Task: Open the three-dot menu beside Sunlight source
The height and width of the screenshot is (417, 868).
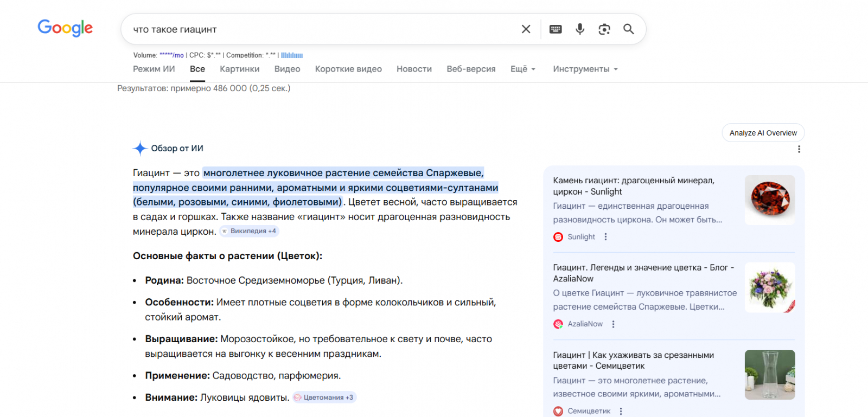Action: coord(605,237)
